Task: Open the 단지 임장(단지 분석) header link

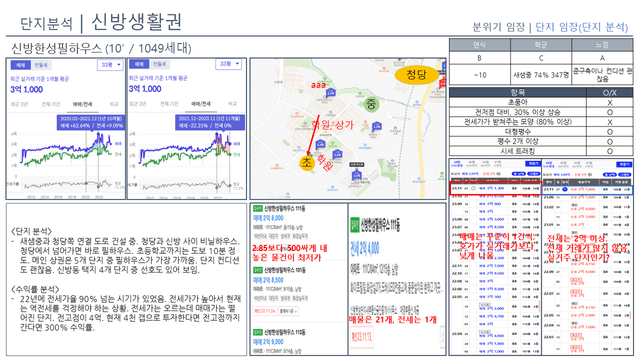Action: (x=581, y=27)
